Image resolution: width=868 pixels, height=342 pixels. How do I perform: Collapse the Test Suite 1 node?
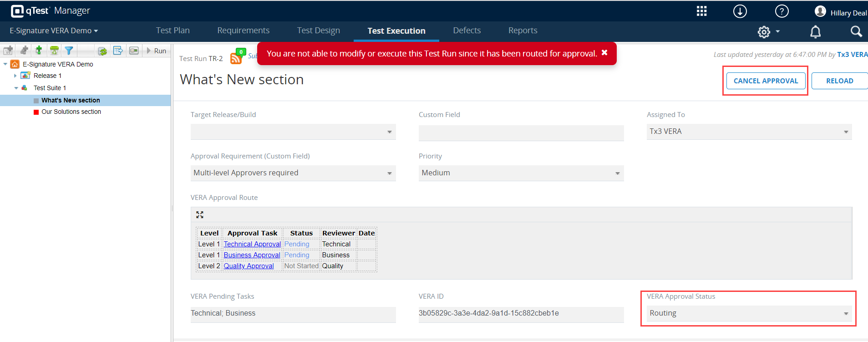click(16, 88)
